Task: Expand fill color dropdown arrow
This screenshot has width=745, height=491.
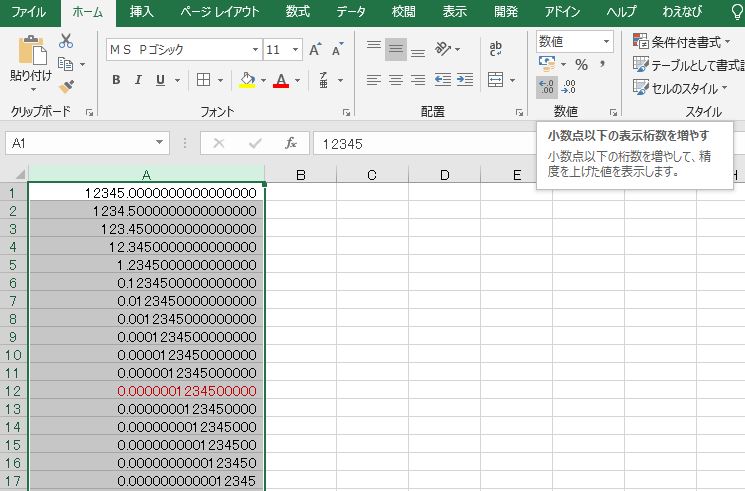Action: pyautogui.click(x=263, y=80)
